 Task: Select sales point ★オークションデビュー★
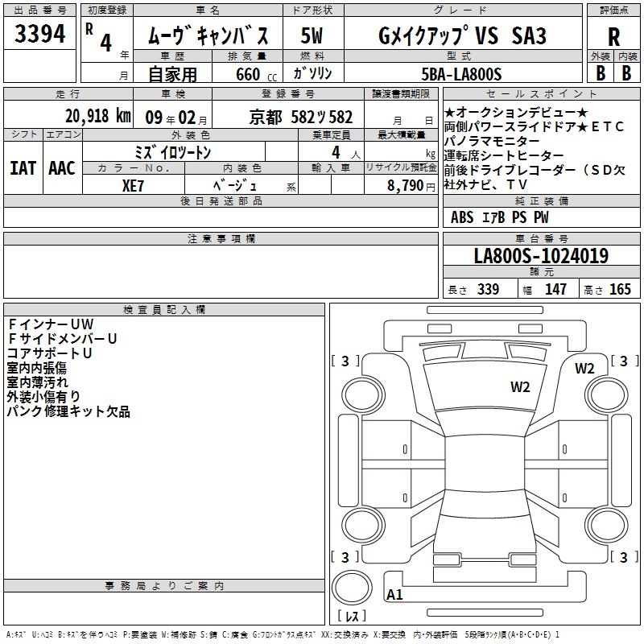[x=516, y=112]
